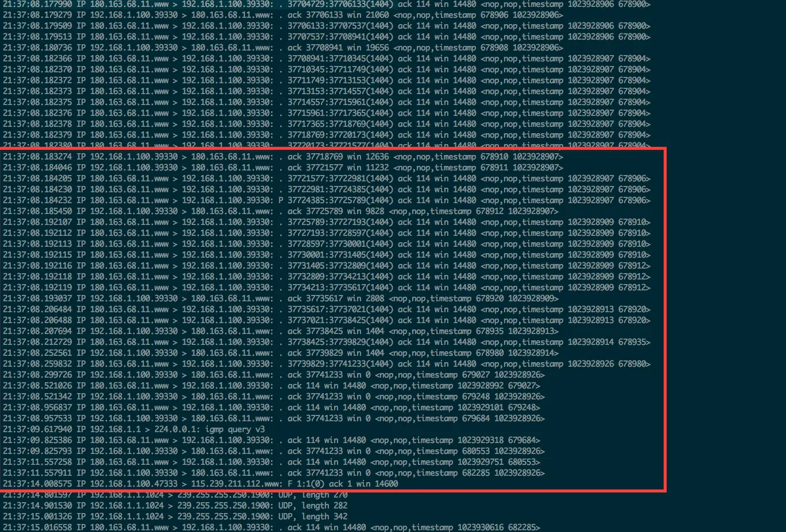Select the text "ack 37706133 win 21060"
Viewport: 786px width, 532px height.
click(338, 15)
